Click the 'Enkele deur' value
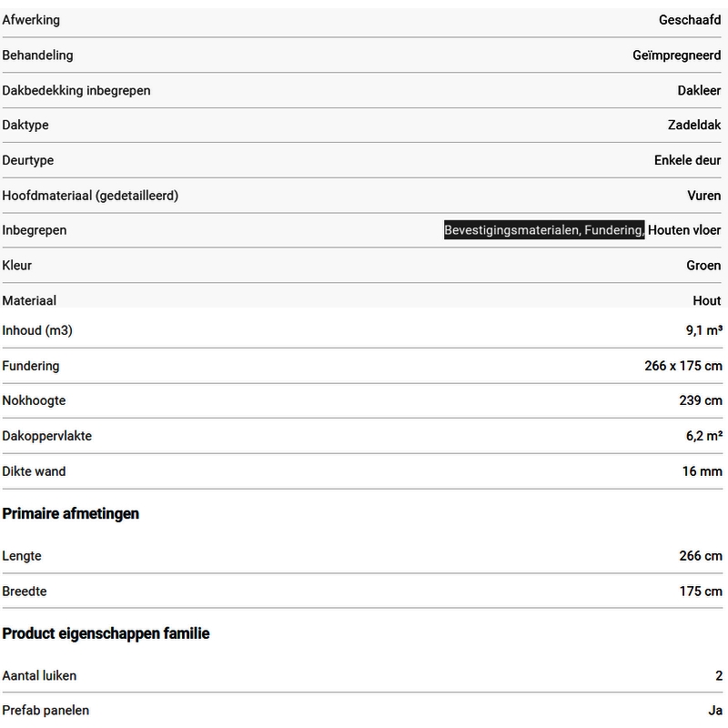728x728 pixels. pos(687,160)
